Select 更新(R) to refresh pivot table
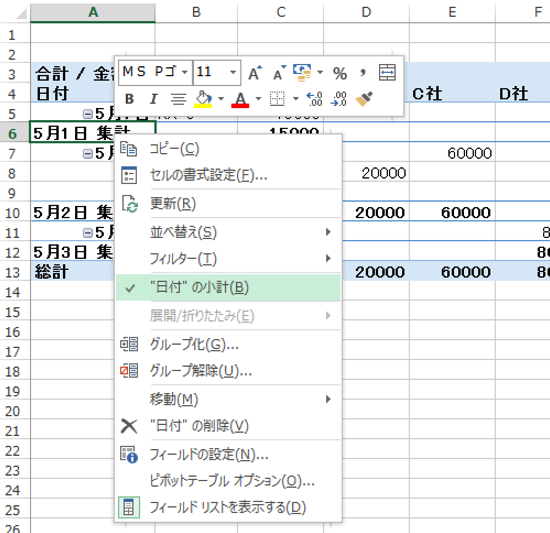The width and height of the screenshot is (550, 533). (228, 204)
